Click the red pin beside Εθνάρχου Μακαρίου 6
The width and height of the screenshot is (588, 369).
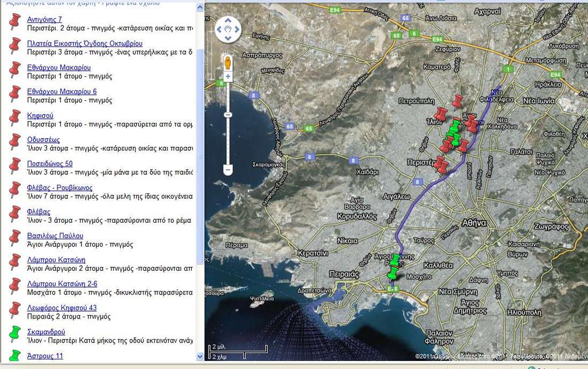point(14,94)
